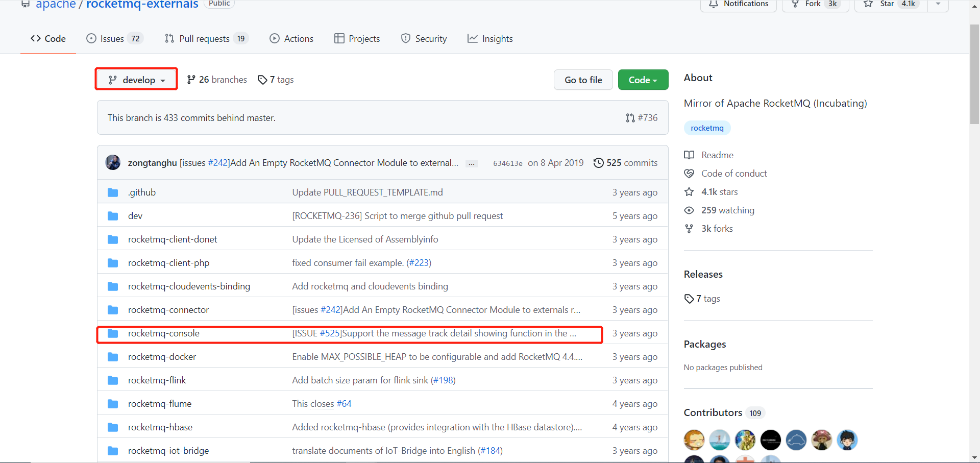Viewport: 980px width, 463px height.
Task: Open the #223 pull request link
Action: tap(419, 263)
